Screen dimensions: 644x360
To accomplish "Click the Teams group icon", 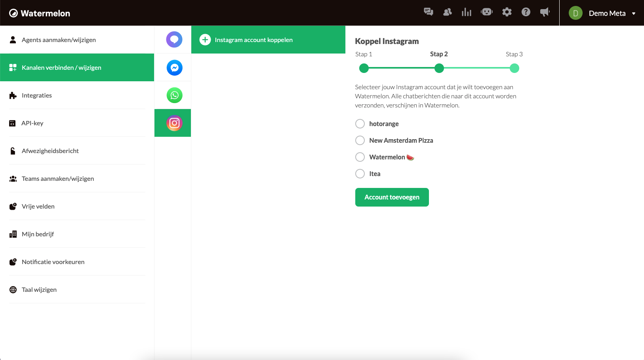I will [13, 179].
